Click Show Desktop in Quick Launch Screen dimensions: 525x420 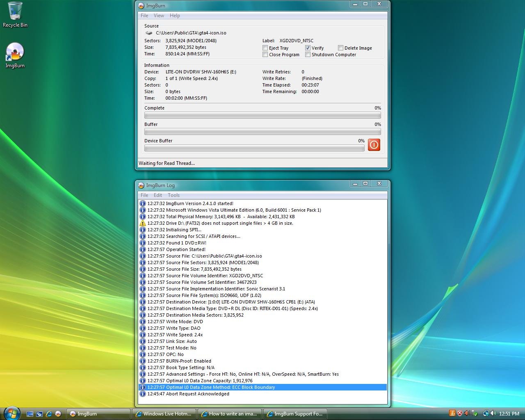coord(30,414)
